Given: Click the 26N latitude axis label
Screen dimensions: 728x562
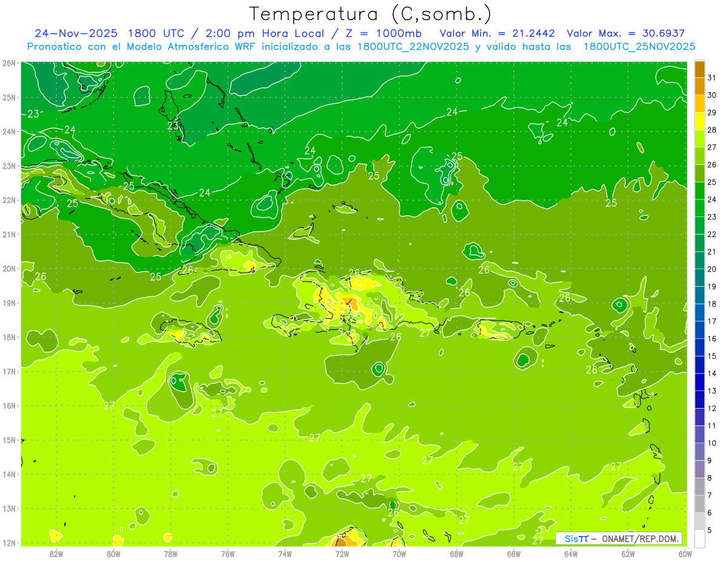Looking at the screenshot, I should pyautogui.click(x=9, y=63).
